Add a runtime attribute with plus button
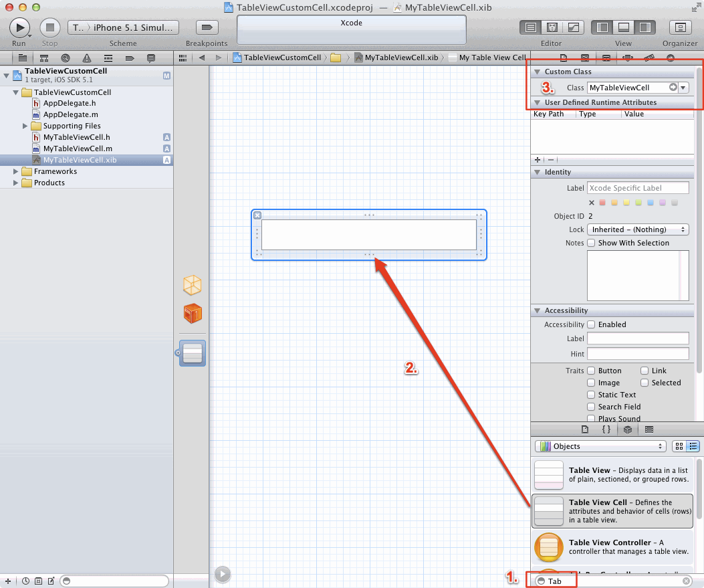This screenshot has height=588, width=704. pyautogui.click(x=538, y=160)
